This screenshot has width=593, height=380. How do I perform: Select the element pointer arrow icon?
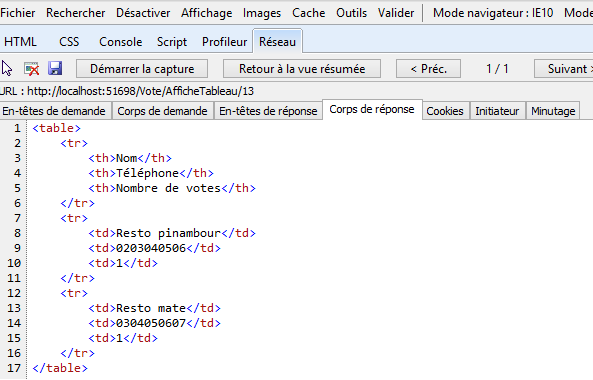click(7, 69)
